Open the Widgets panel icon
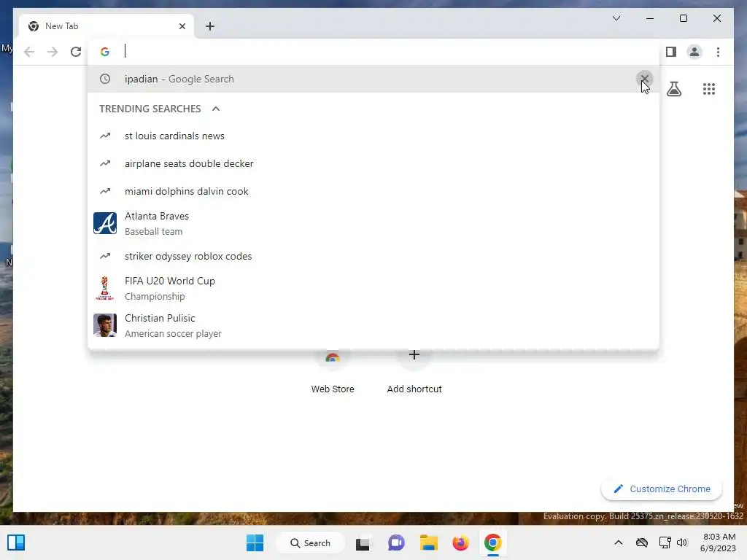747x560 pixels. point(16,542)
